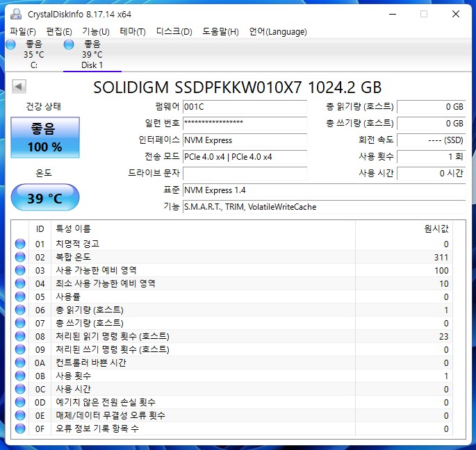Open the 파일(F) menu
The width and height of the screenshot is (476, 450).
coord(23,31)
